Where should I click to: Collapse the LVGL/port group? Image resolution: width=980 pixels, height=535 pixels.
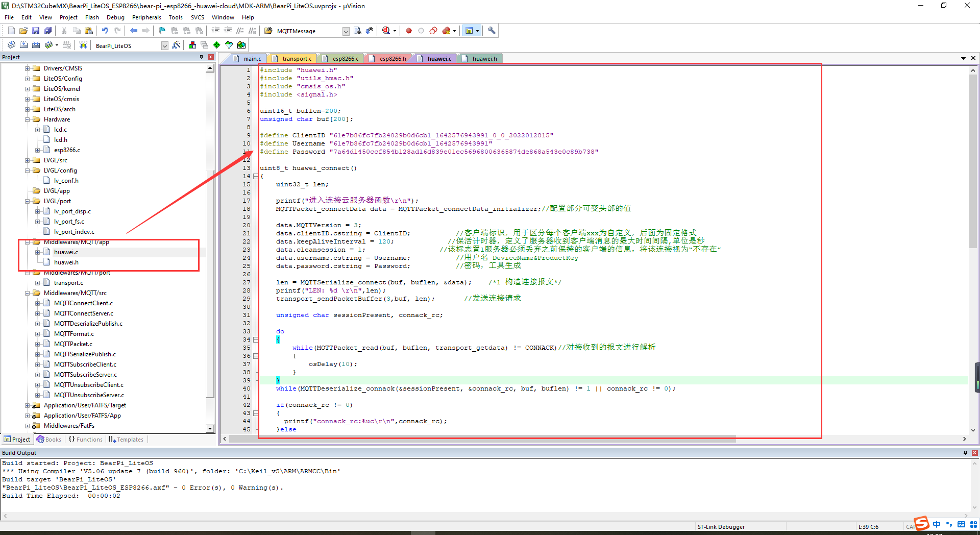tap(27, 201)
